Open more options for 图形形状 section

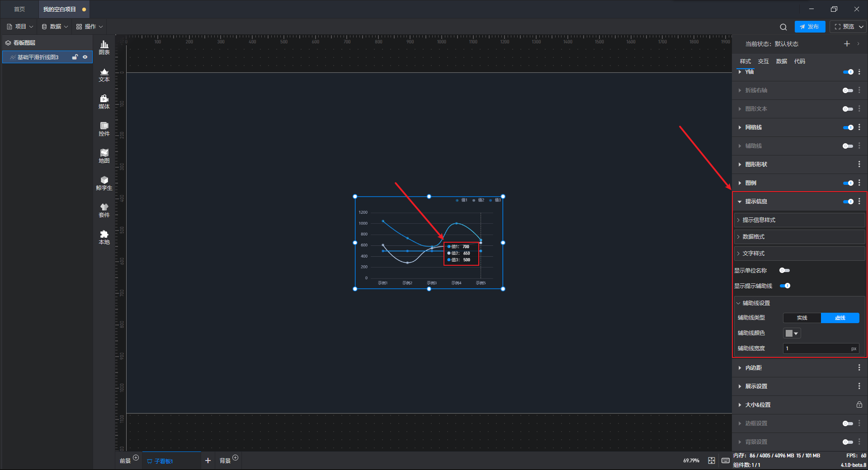point(859,164)
